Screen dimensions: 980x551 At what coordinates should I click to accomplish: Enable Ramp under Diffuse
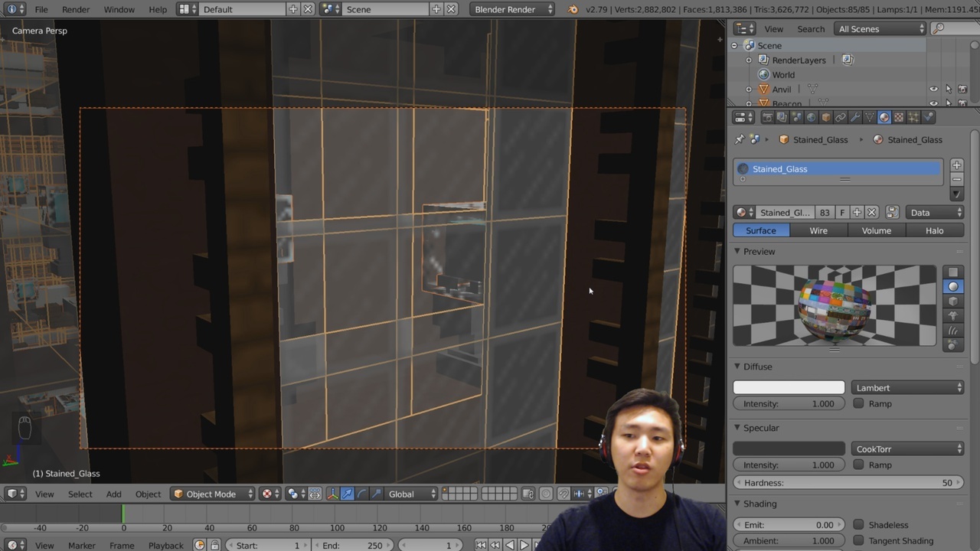click(858, 403)
